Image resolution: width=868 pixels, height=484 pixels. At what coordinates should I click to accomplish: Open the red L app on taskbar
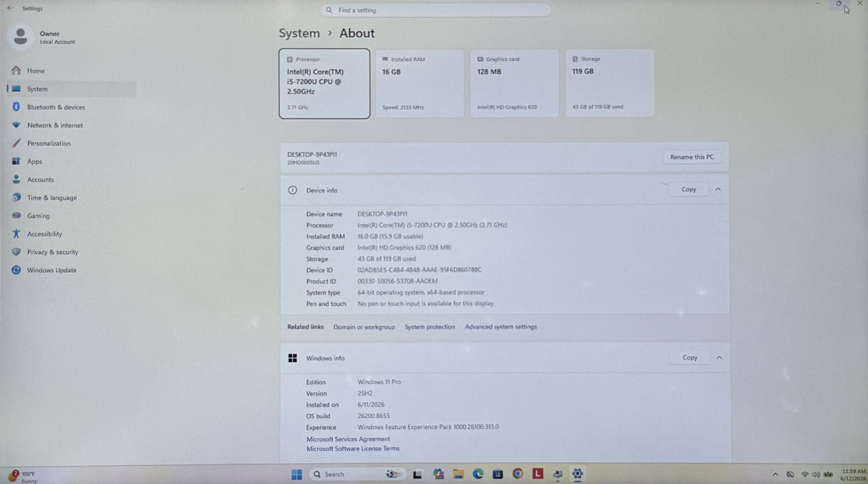[538, 474]
